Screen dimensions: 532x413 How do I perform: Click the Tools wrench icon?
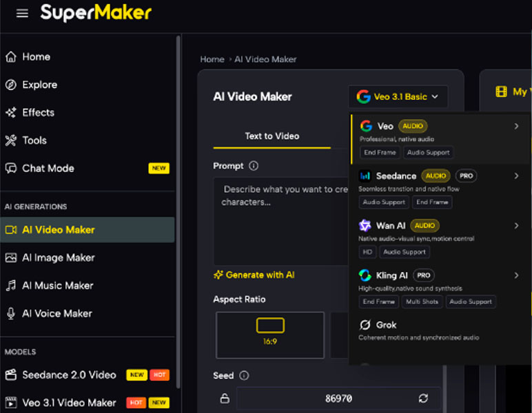11,140
